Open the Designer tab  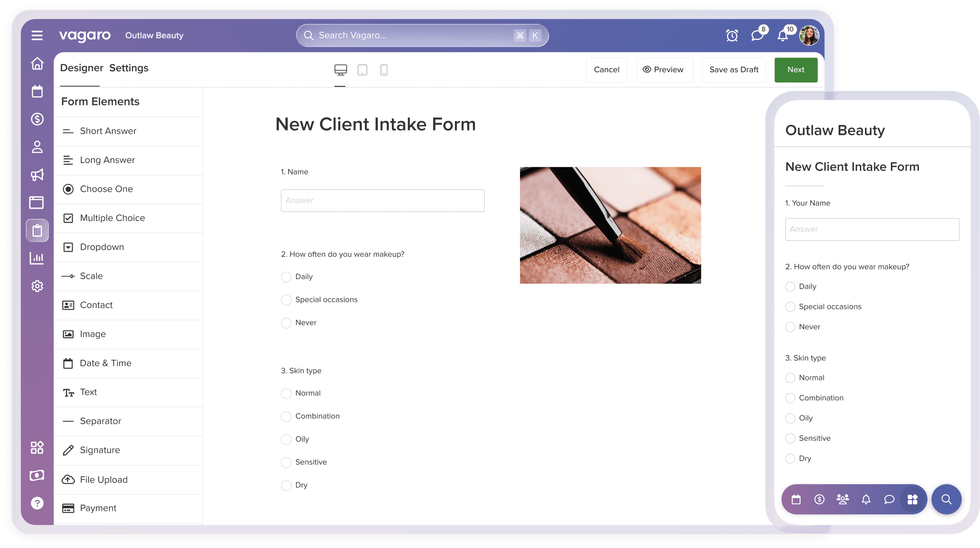(x=81, y=68)
